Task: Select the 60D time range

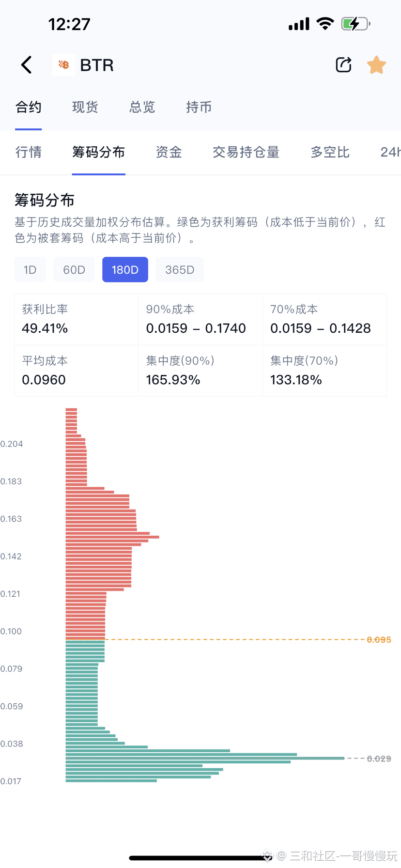Action: [x=74, y=270]
